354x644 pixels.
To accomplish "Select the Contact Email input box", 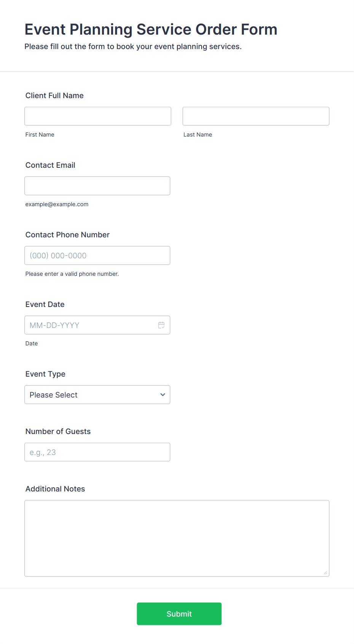I will 97,186.
